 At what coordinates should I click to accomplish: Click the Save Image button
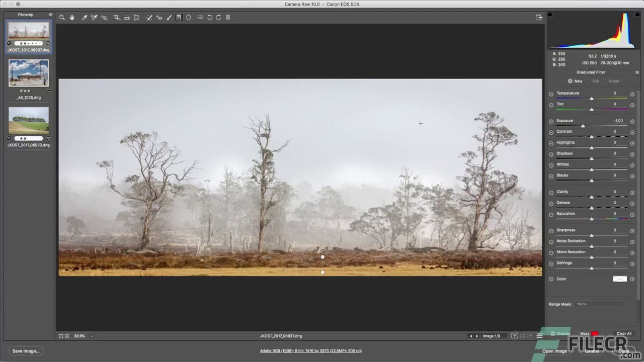[x=26, y=350]
